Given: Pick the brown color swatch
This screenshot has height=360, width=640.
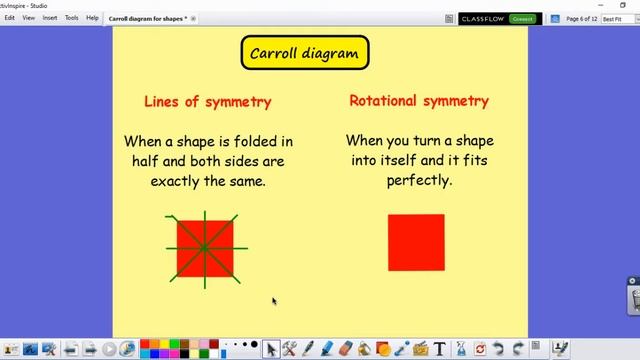Looking at the screenshot, I should pyautogui.click(x=184, y=344).
